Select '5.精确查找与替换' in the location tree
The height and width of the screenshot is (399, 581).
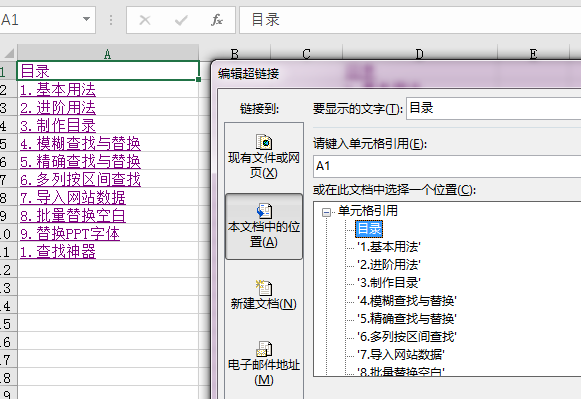click(406, 319)
